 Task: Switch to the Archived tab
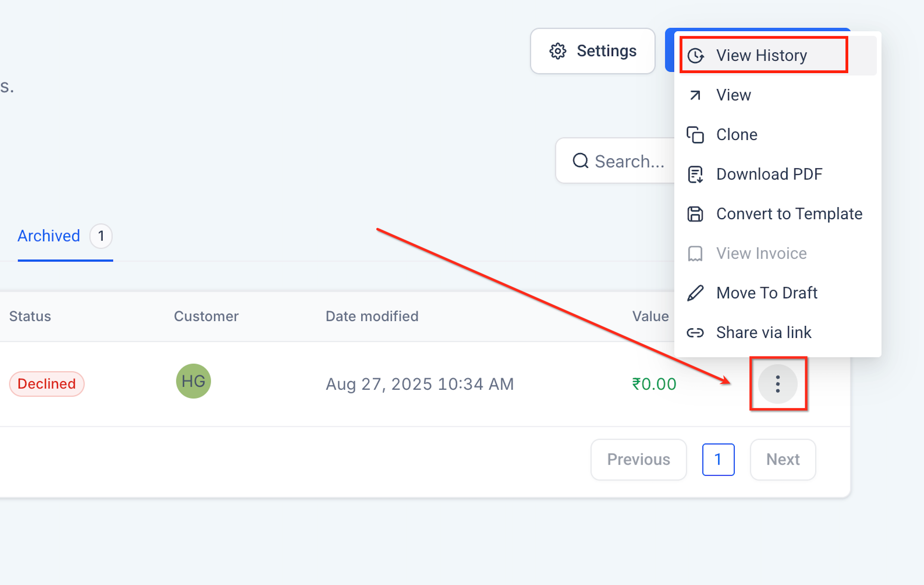click(x=49, y=236)
